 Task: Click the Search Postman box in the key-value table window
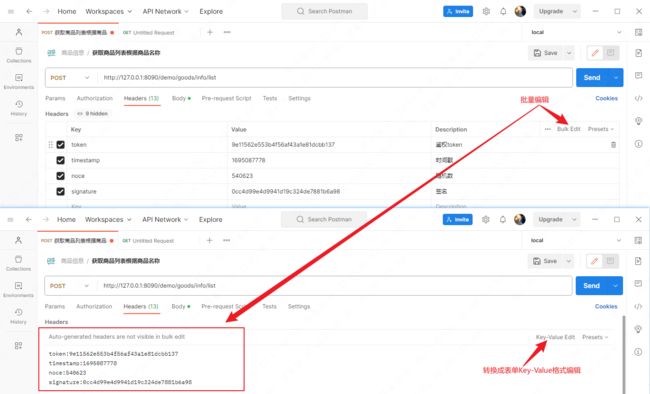pyautogui.click(x=324, y=12)
